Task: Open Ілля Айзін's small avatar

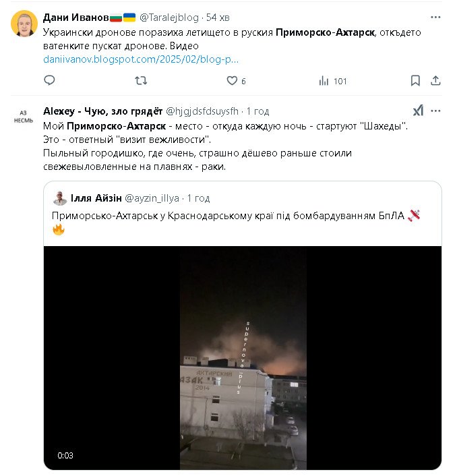Action: pos(60,198)
